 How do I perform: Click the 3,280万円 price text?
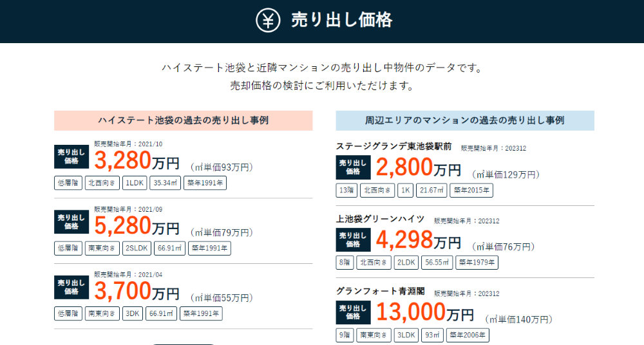tap(137, 160)
